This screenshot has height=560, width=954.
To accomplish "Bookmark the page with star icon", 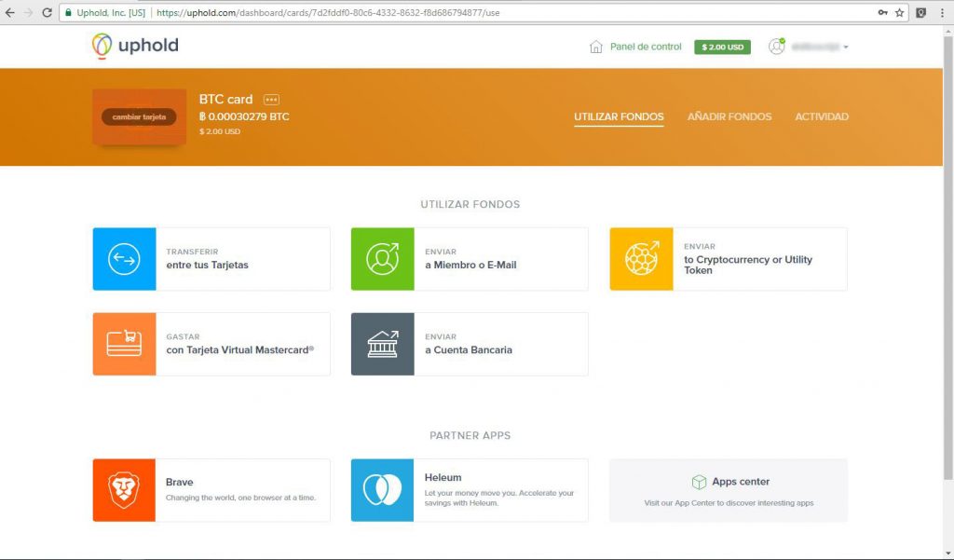I will tap(899, 12).
